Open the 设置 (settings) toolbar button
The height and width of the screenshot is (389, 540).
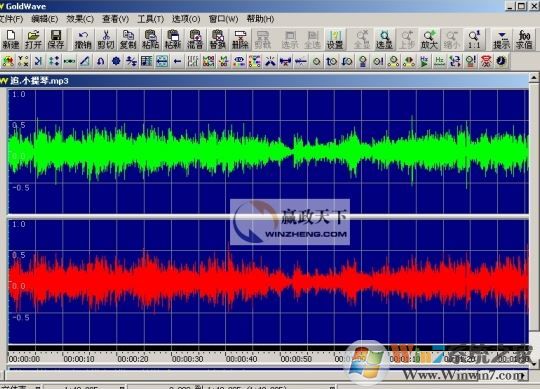click(x=335, y=40)
